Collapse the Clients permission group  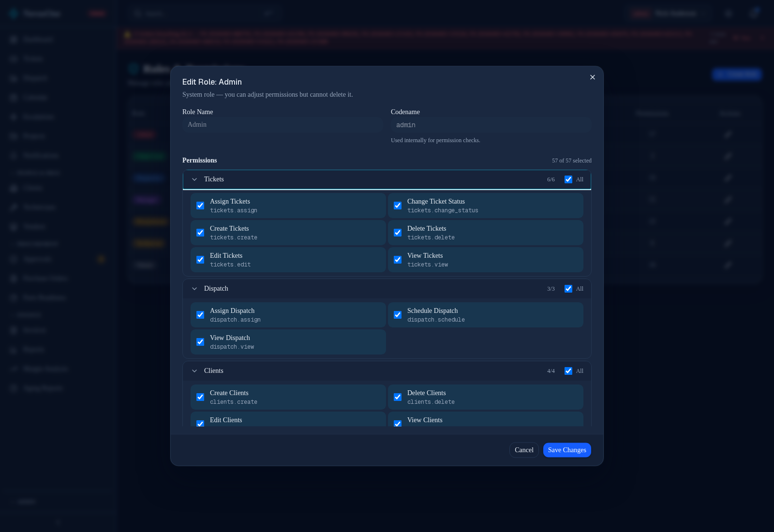tap(194, 371)
